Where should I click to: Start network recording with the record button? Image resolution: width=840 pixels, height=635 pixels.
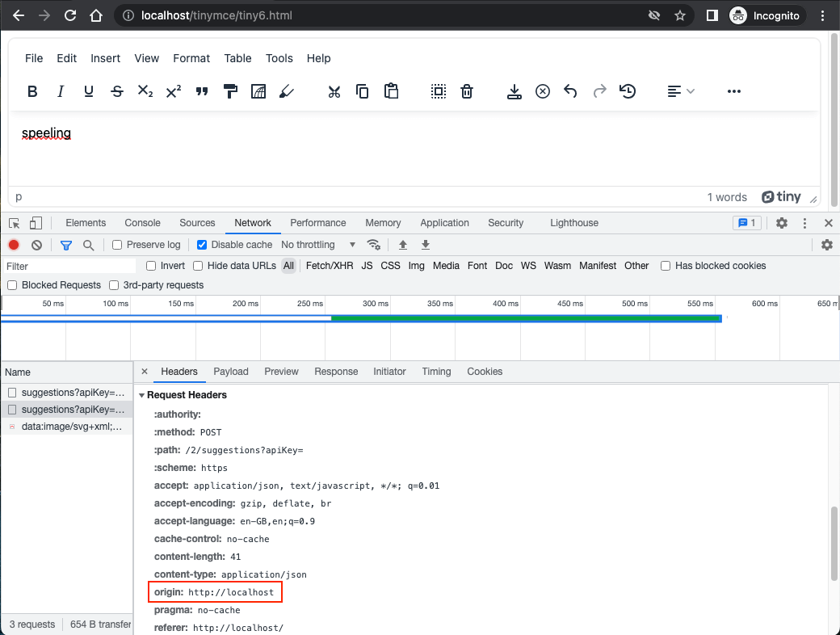pyautogui.click(x=13, y=244)
